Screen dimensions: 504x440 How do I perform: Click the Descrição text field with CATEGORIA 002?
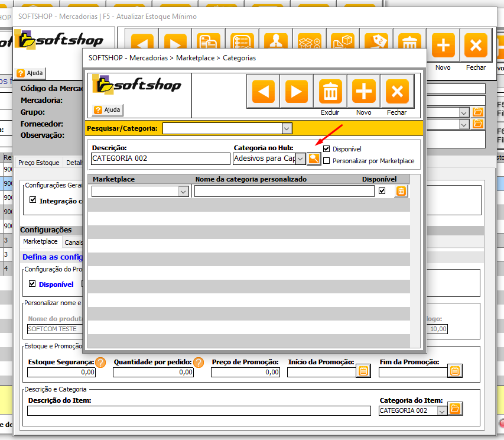pyautogui.click(x=160, y=158)
